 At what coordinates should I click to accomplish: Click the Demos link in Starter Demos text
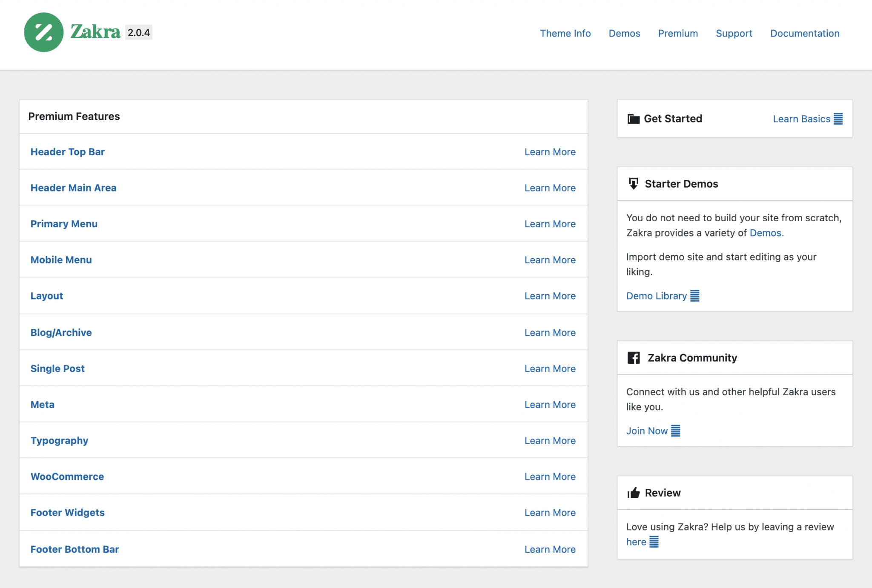pyautogui.click(x=766, y=233)
